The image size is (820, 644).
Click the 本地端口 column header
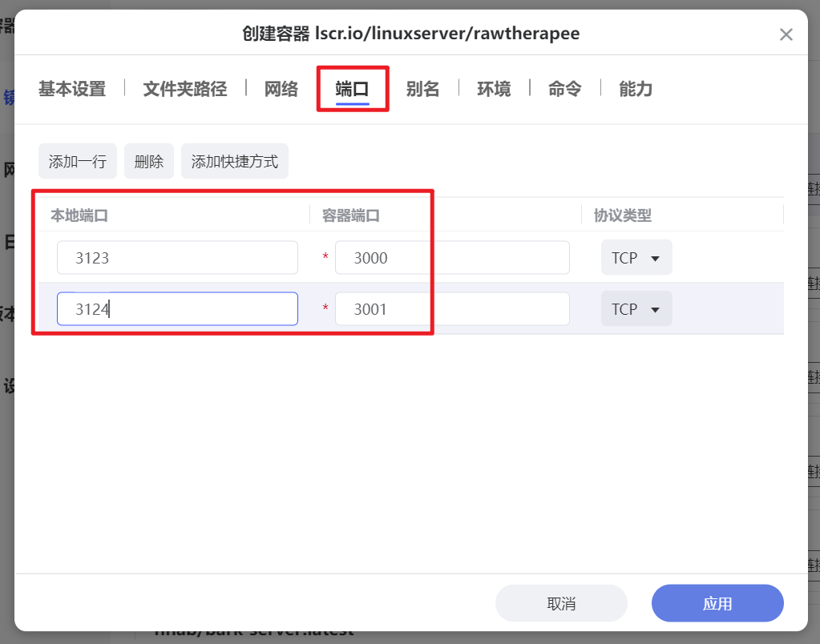79,215
